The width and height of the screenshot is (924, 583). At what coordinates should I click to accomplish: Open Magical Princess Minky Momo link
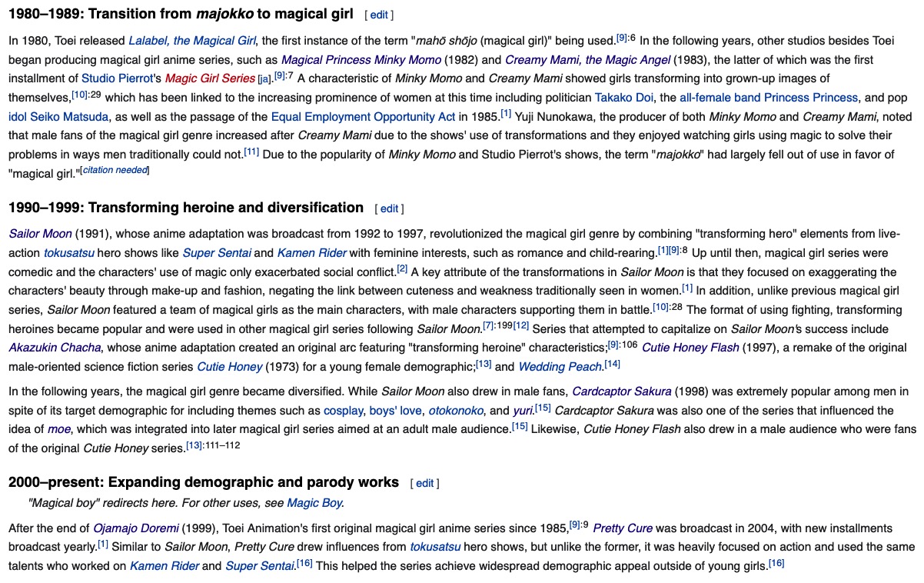[x=361, y=60]
